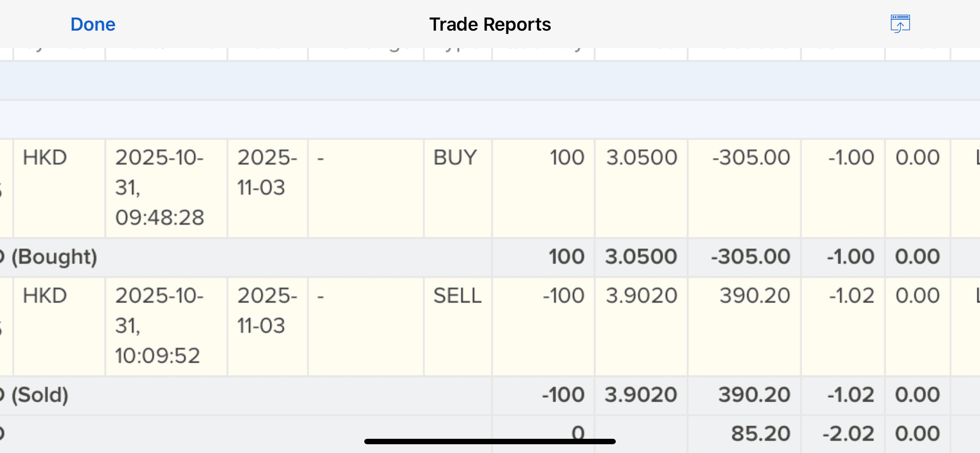Click the (Sold) subtotal row label
The image size is (980, 453).
(40, 395)
